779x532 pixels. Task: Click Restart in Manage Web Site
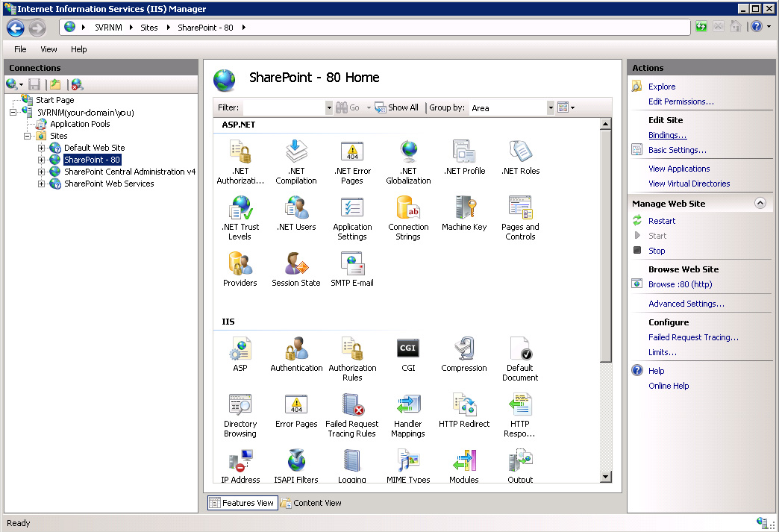click(662, 221)
